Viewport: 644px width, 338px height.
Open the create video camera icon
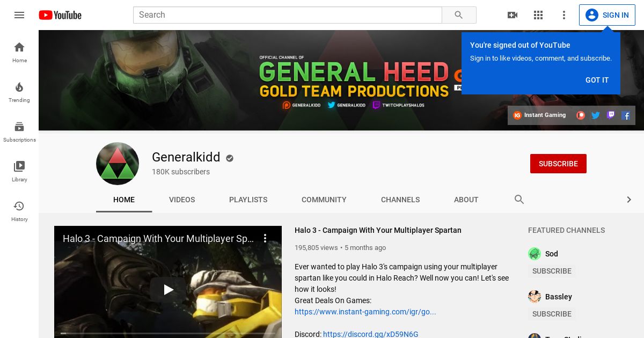tap(513, 15)
